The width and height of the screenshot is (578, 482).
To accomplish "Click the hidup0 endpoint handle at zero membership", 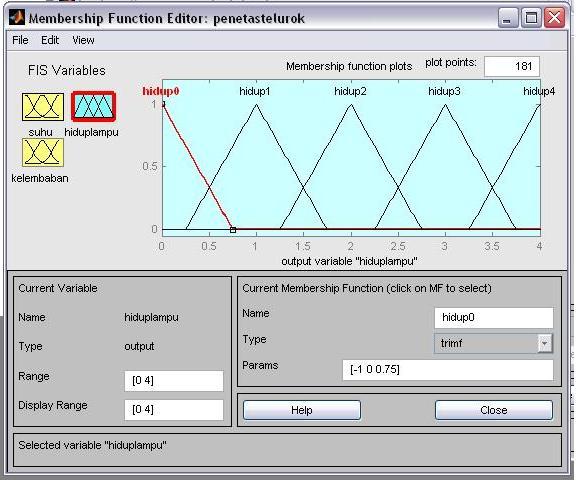I will (x=233, y=230).
